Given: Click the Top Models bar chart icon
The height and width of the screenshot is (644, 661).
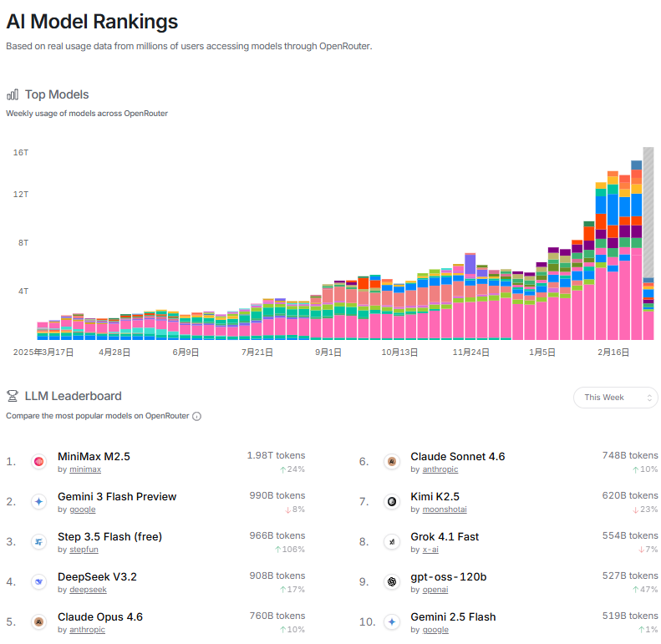Looking at the screenshot, I should (13, 94).
